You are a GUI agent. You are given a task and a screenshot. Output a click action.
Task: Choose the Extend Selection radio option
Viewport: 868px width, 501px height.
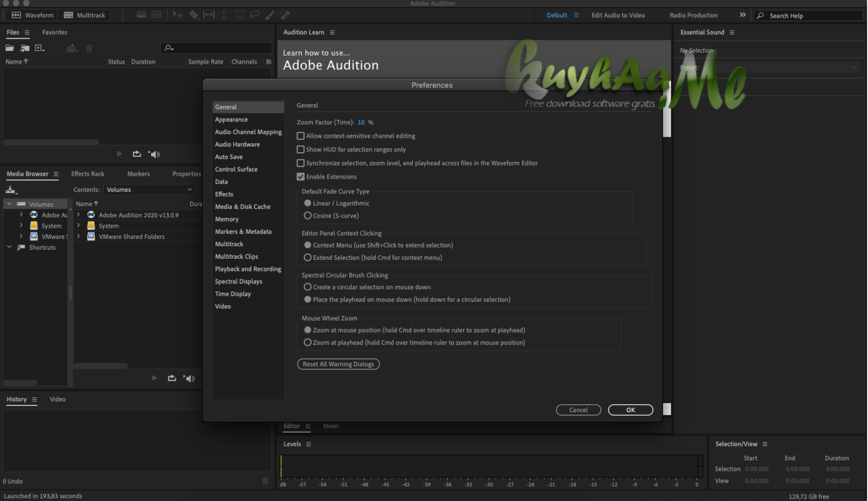coord(308,258)
